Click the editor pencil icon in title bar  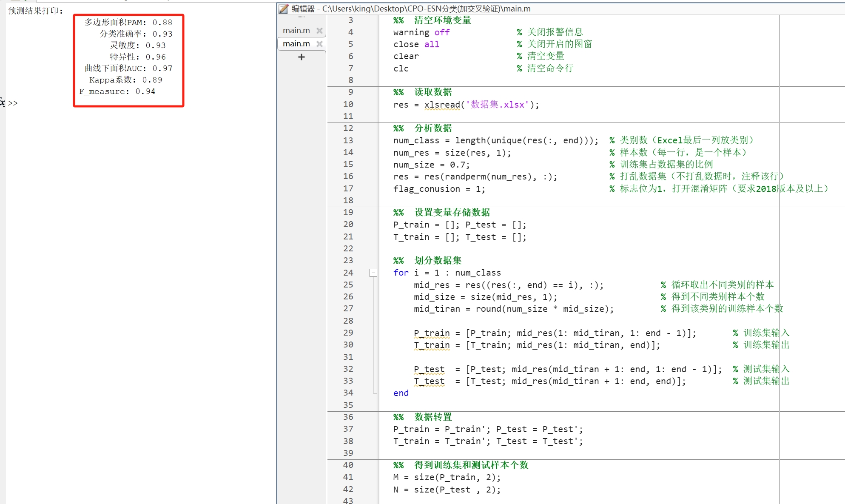[x=284, y=9]
